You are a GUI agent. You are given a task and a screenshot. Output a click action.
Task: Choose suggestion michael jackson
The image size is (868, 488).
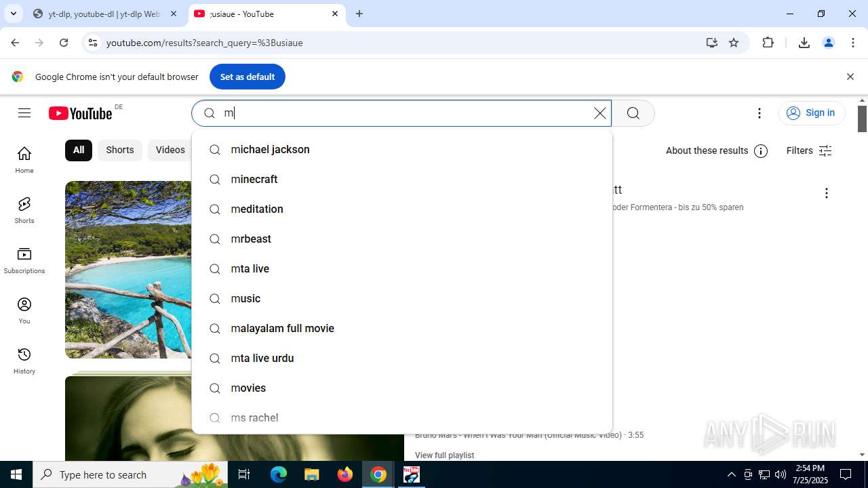pos(402,149)
